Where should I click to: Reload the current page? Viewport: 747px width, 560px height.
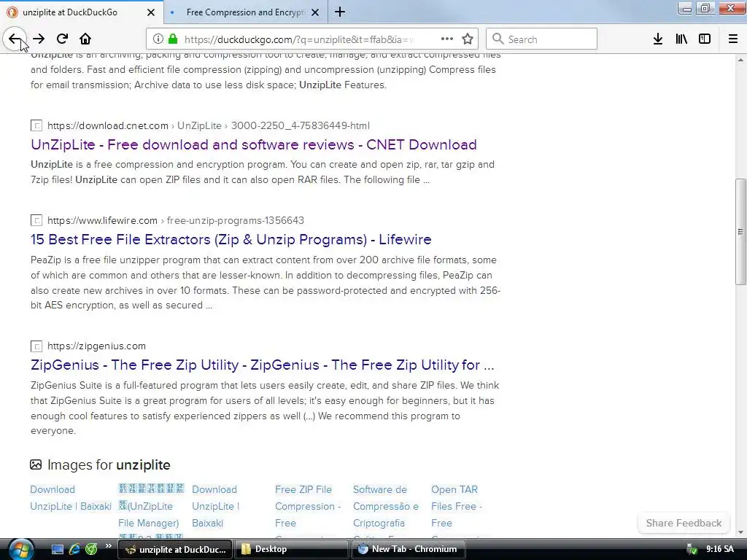pos(62,39)
